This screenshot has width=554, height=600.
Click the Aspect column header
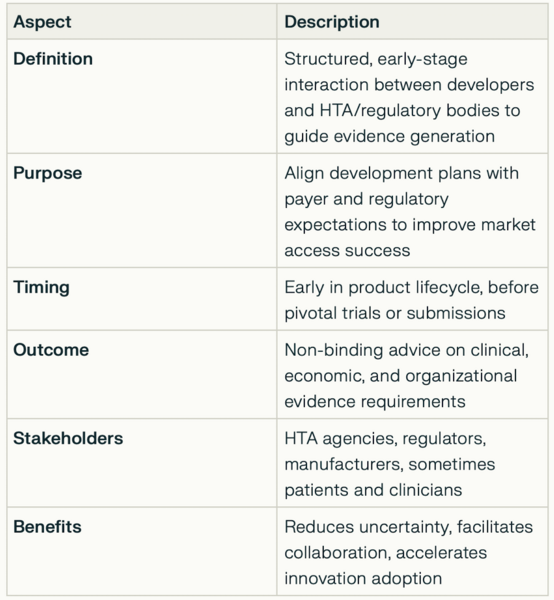point(42,22)
